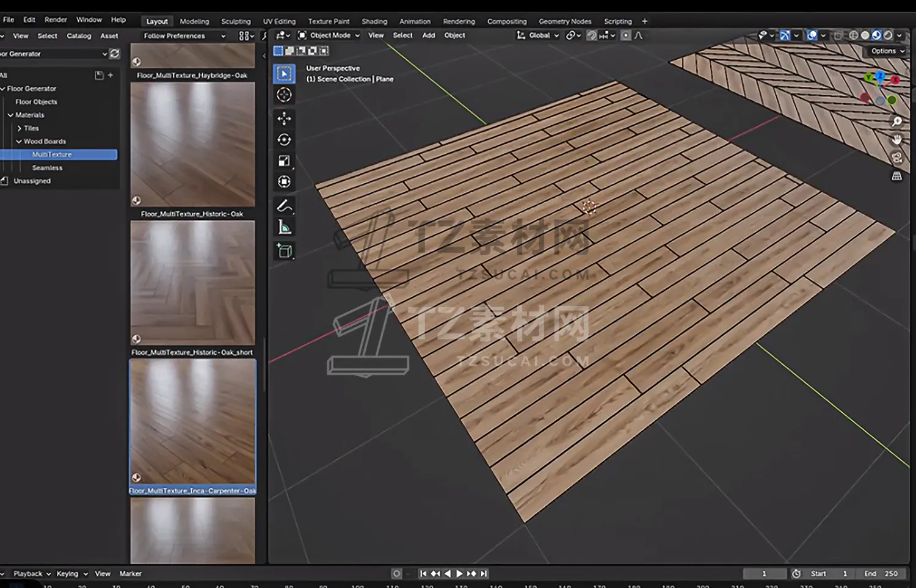Image resolution: width=916 pixels, height=588 pixels.
Task: Activate the Rotate tool
Action: pos(284,140)
